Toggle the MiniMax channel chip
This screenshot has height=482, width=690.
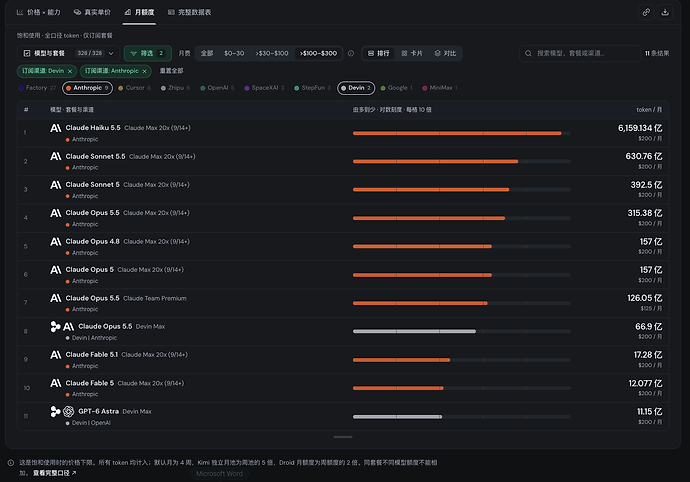pos(440,88)
